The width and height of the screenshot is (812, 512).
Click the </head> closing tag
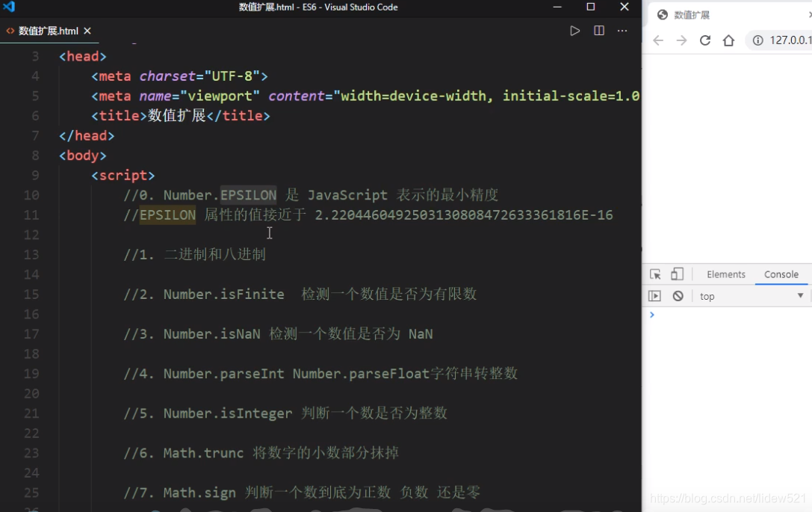pyautogui.click(x=87, y=136)
